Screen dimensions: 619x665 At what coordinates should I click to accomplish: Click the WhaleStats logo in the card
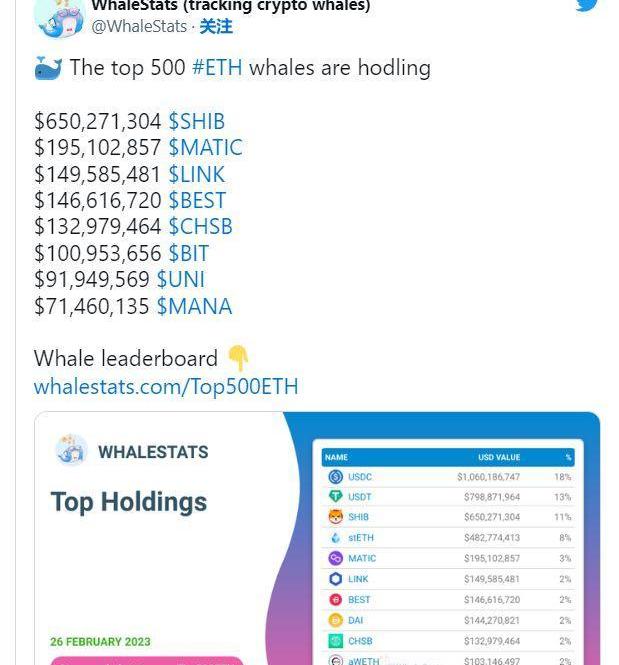pos(72,452)
